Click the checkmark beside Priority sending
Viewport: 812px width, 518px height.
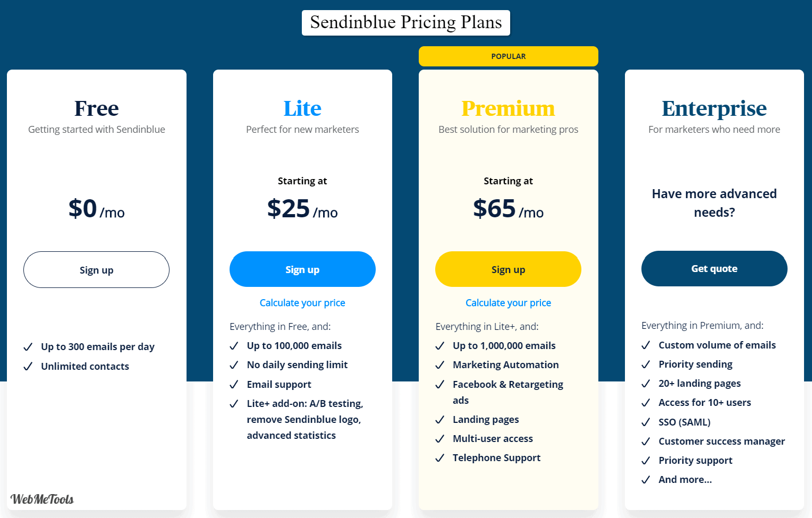646,364
